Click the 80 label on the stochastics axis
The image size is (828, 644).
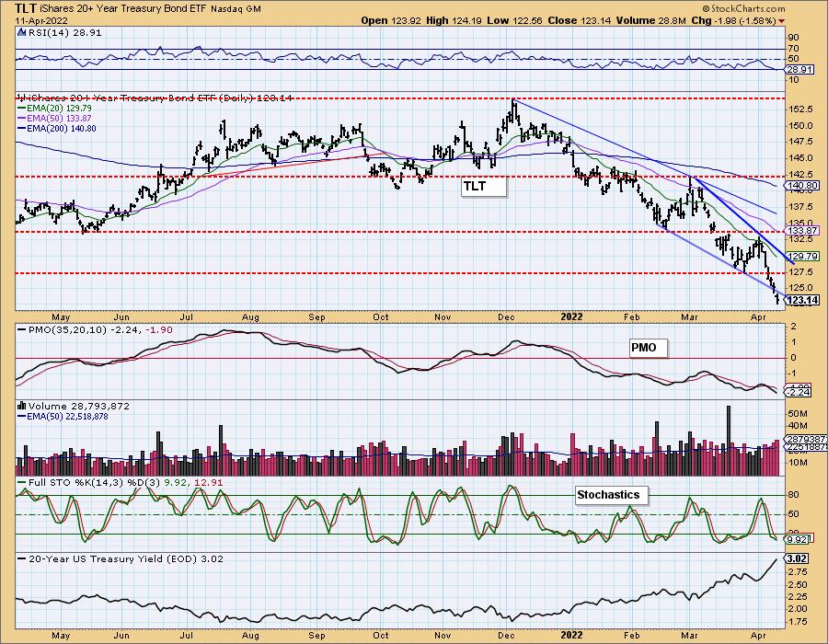coord(794,495)
